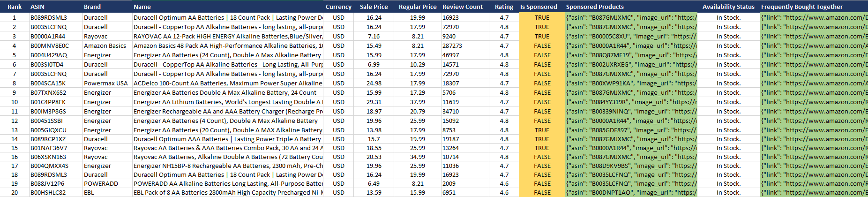Click the In Stock. cell in rank 10 row
The height and width of the screenshot is (197, 868).
(728, 102)
